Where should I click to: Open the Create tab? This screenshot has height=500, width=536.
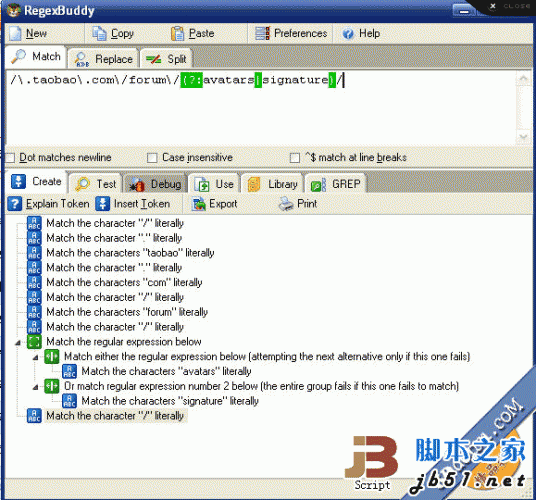36,181
